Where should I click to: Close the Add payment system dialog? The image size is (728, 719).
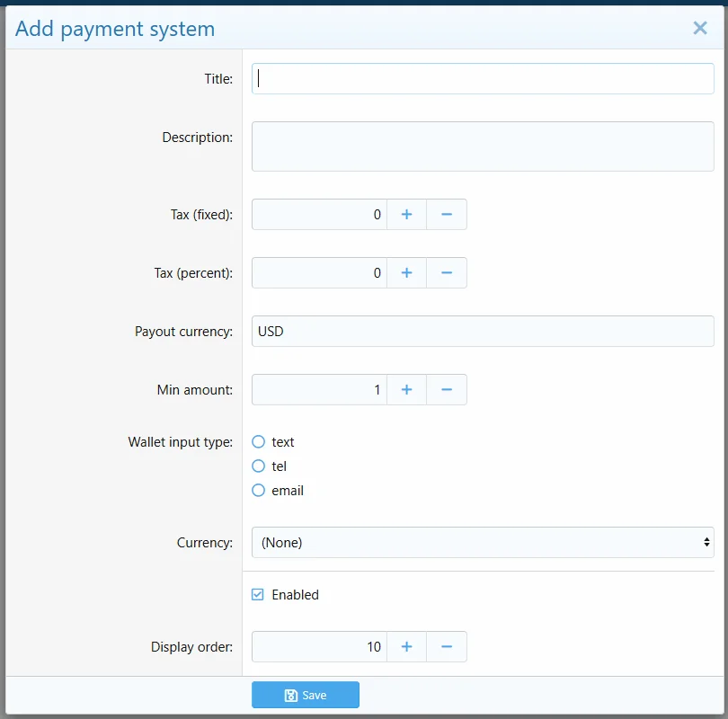700,28
